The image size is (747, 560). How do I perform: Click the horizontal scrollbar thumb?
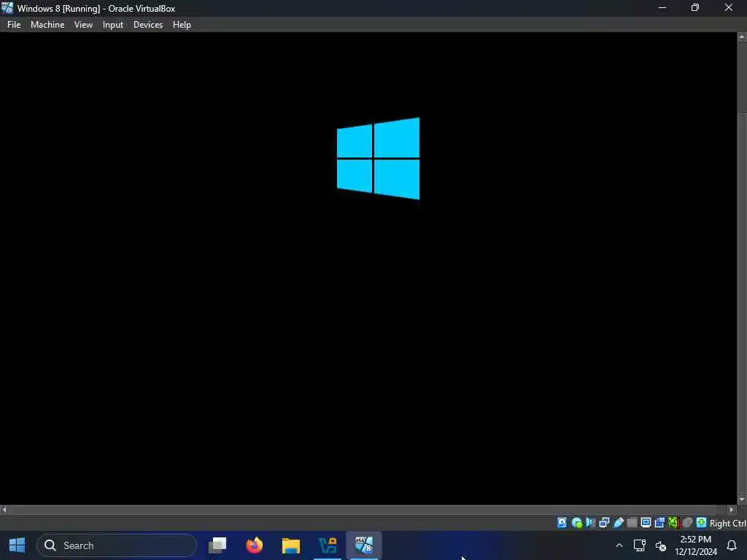pos(363,510)
